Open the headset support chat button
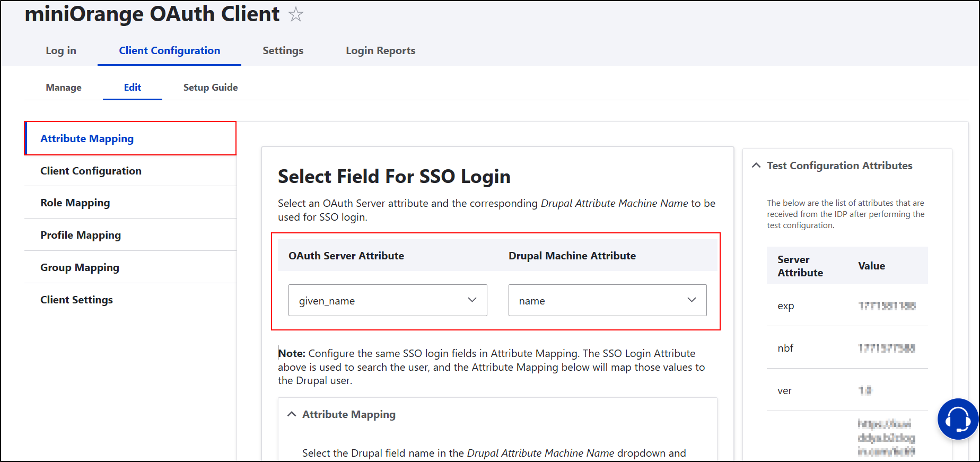This screenshot has height=462, width=980. pyautogui.click(x=958, y=419)
